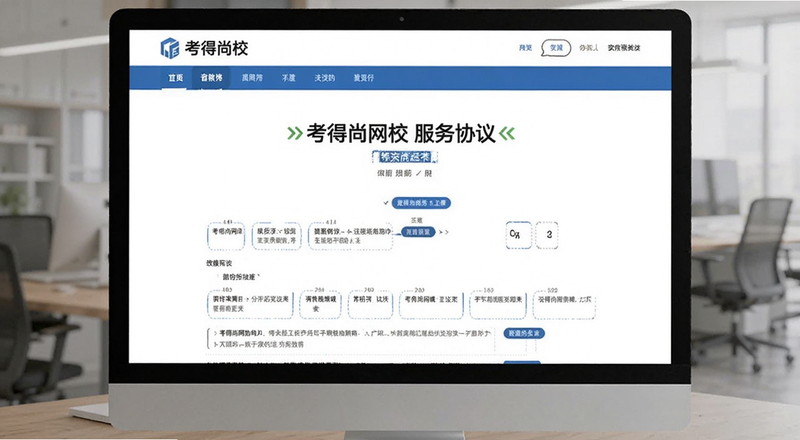Select the dashed box labeled 3
Screen dimensions: 800x440
(x=547, y=235)
